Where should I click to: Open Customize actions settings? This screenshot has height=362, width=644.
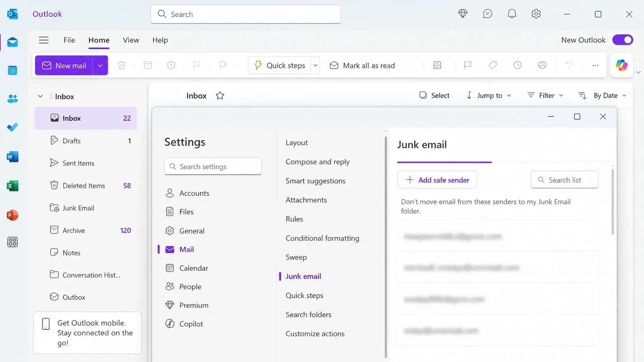point(315,334)
